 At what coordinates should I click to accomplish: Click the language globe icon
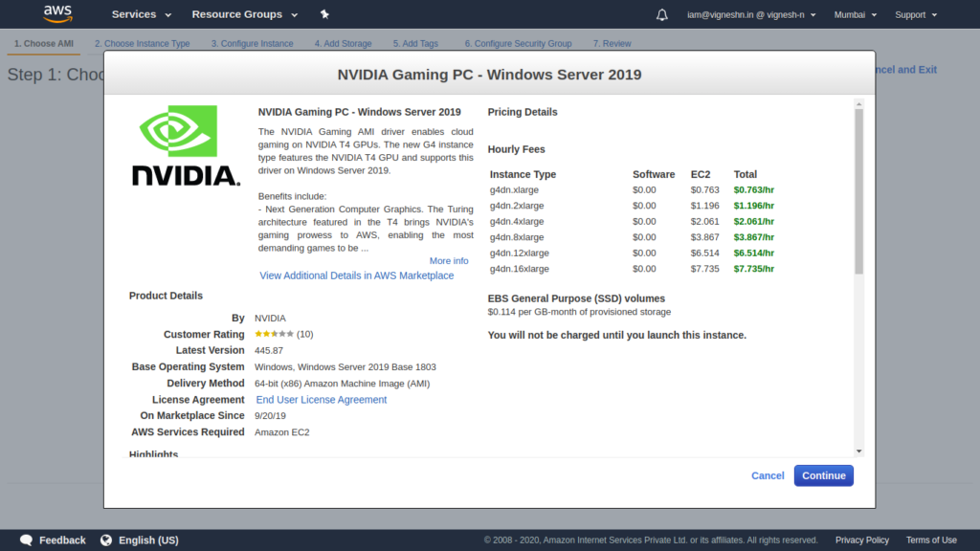click(106, 540)
